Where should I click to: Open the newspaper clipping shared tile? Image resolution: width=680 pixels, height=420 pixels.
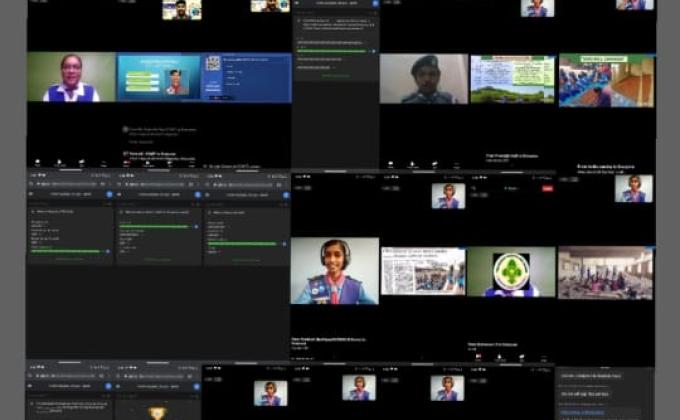[x=423, y=271]
